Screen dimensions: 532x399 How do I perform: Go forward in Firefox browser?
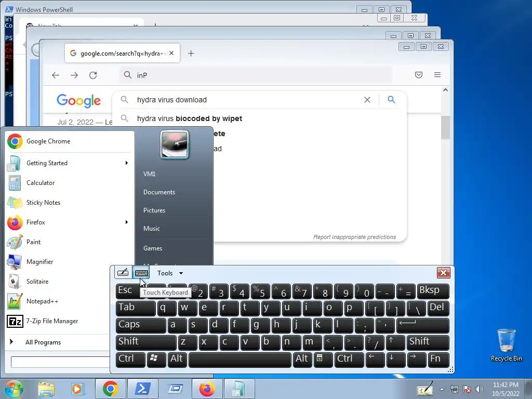tap(74, 75)
